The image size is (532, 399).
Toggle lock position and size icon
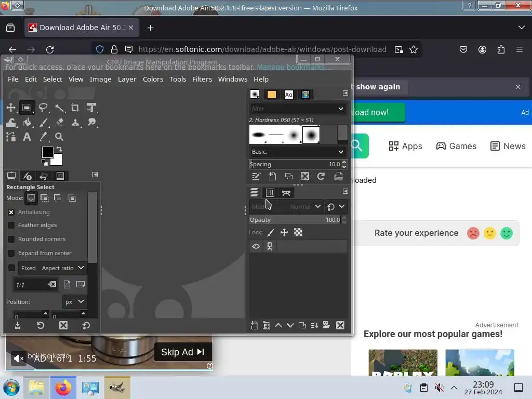point(284,232)
